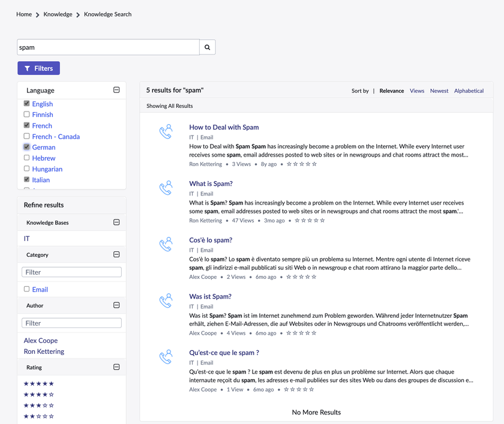Sort results Alphabetical
Viewport: 504px width, 424px height.
(469, 91)
